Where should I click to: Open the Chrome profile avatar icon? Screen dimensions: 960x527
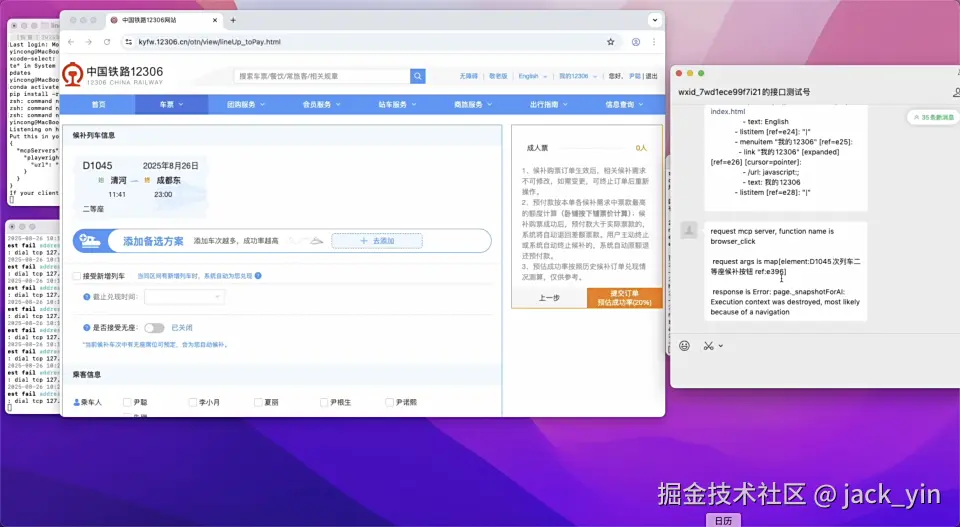click(636, 42)
